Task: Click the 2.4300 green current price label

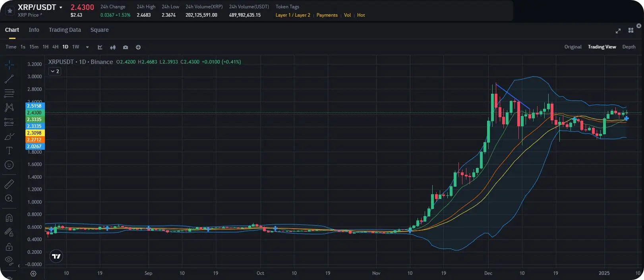Action: pos(34,113)
